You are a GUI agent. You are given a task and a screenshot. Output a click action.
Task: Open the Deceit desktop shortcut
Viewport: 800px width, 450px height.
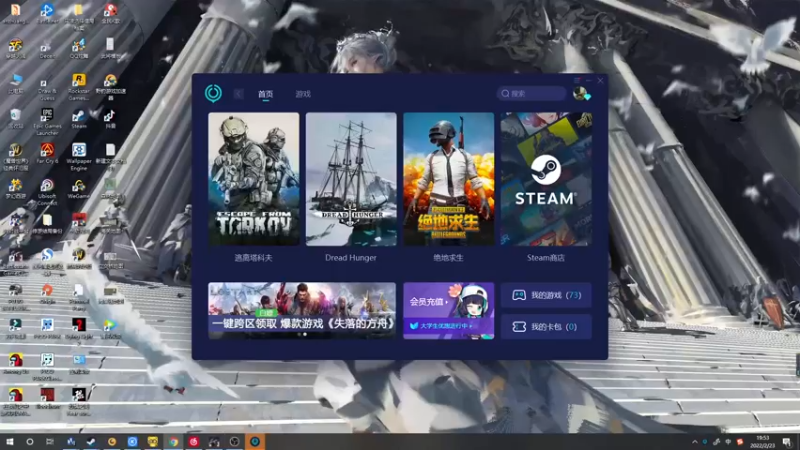pos(47,49)
